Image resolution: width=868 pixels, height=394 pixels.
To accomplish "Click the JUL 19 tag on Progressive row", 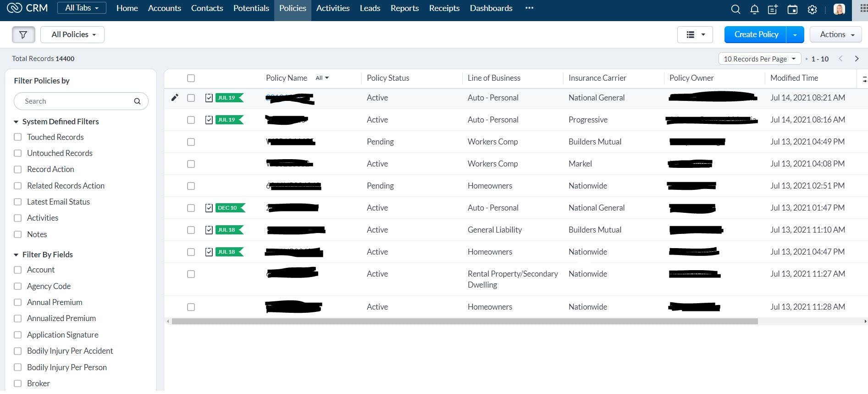I will click(229, 120).
